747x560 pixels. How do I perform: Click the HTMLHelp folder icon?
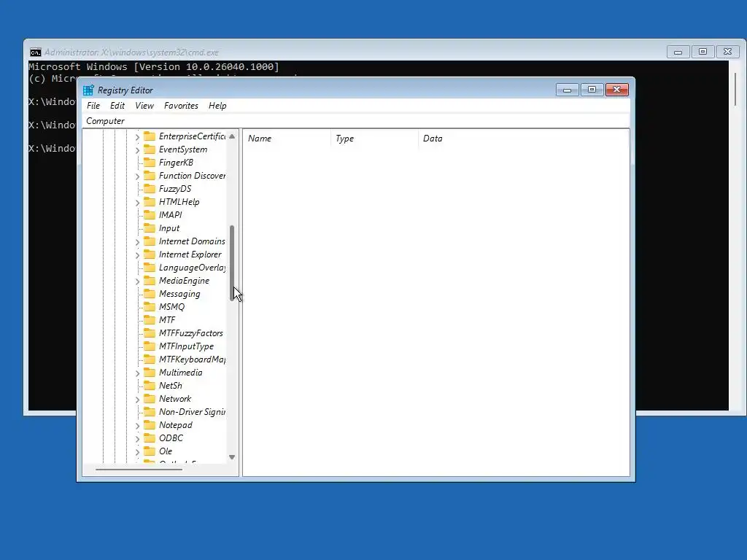pos(150,202)
